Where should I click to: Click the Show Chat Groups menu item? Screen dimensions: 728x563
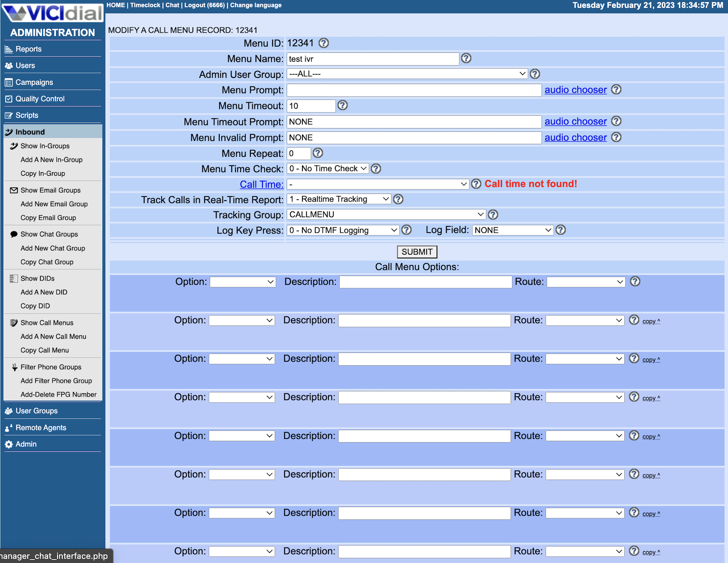point(49,234)
